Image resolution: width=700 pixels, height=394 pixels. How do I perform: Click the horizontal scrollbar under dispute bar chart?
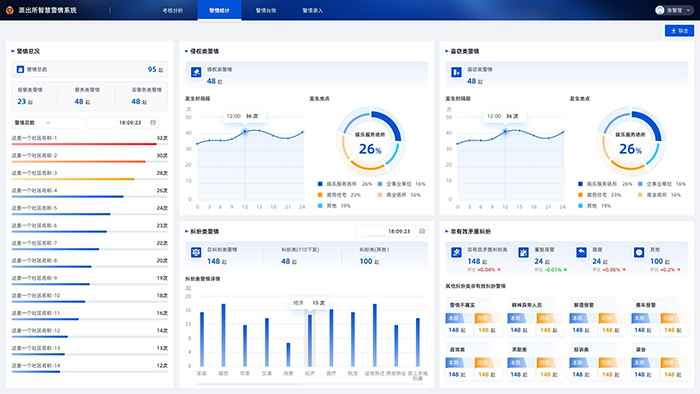click(248, 384)
